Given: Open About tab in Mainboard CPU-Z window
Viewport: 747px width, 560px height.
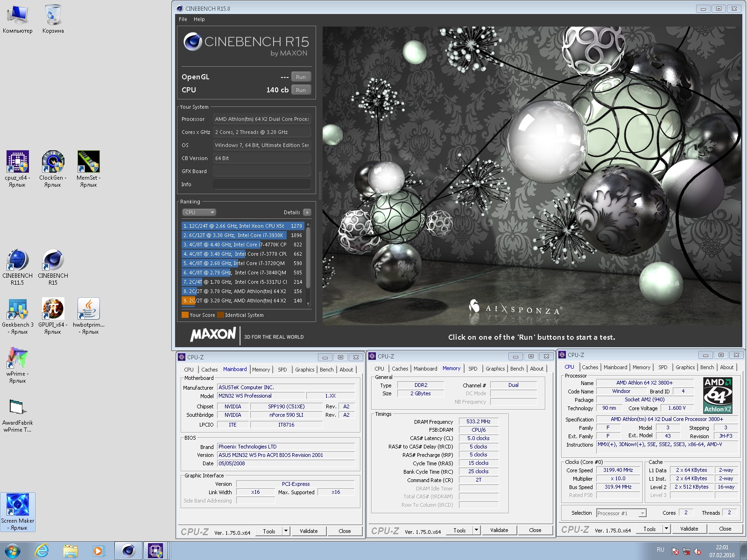Looking at the screenshot, I should point(346,370).
